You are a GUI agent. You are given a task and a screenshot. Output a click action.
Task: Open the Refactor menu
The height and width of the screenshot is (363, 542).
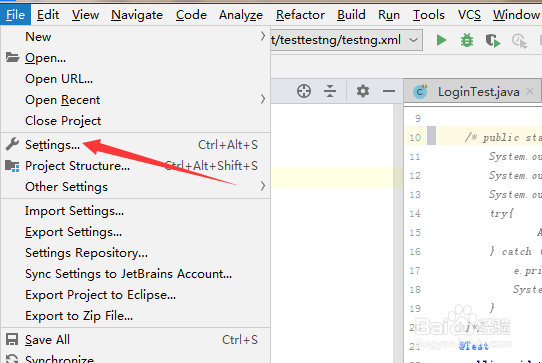pyautogui.click(x=300, y=15)
